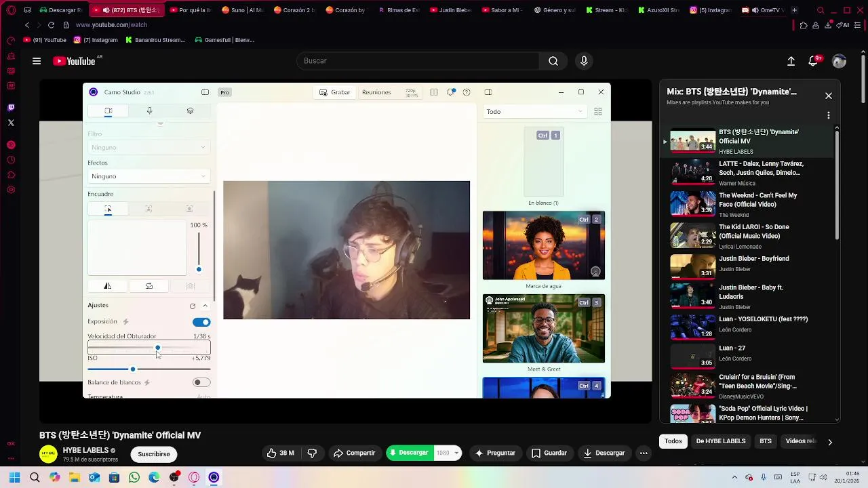Select second auto-framing mode under Encuadre

coord(149,209)
